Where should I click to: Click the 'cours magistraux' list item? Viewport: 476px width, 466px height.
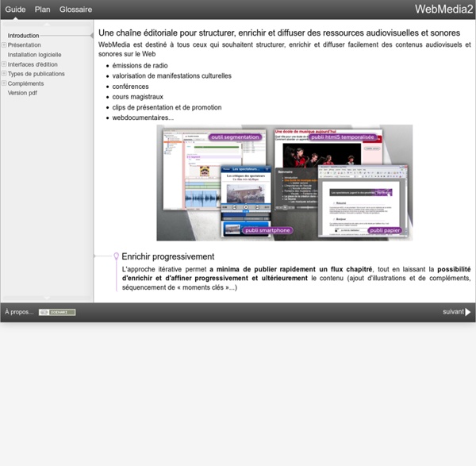138,97
